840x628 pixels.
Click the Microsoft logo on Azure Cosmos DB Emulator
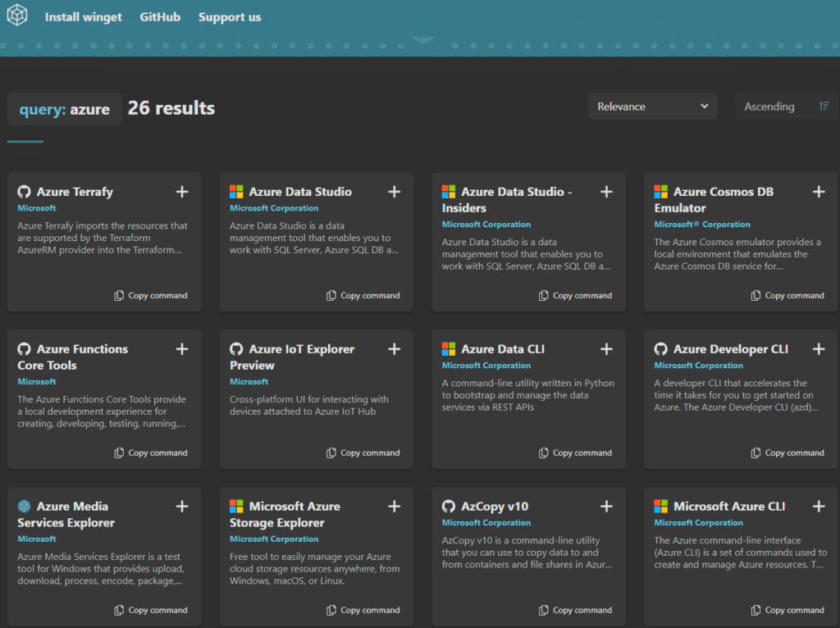pos(660,192)
